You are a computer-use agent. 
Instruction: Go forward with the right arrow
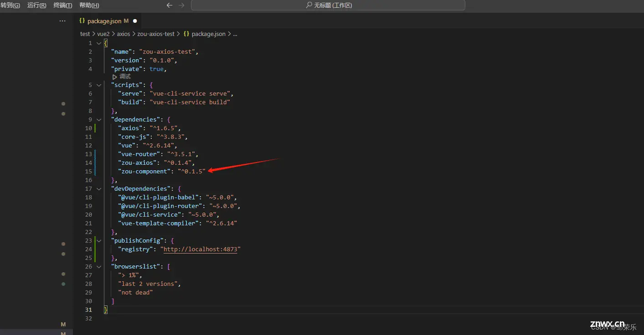182,5
